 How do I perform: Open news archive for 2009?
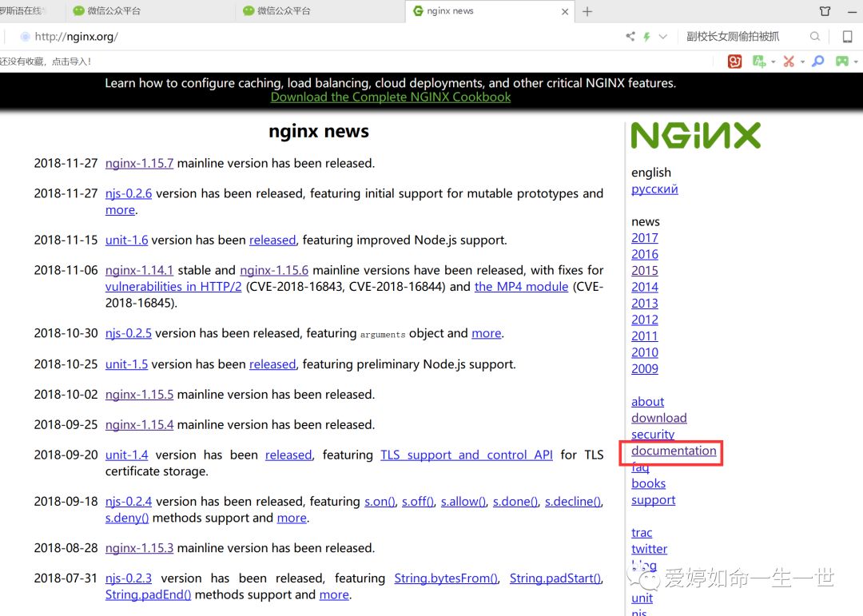[645, 369]
